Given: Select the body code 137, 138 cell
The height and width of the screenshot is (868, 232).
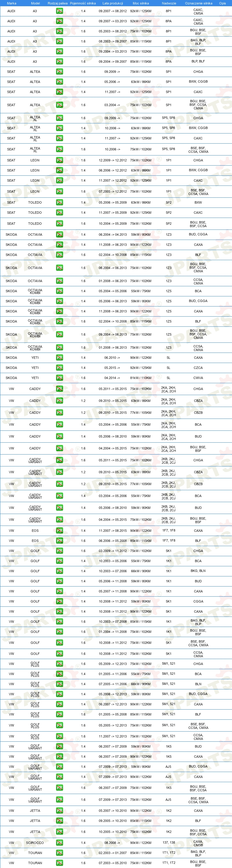Looking at the screenshot, I should coord(169,842).
